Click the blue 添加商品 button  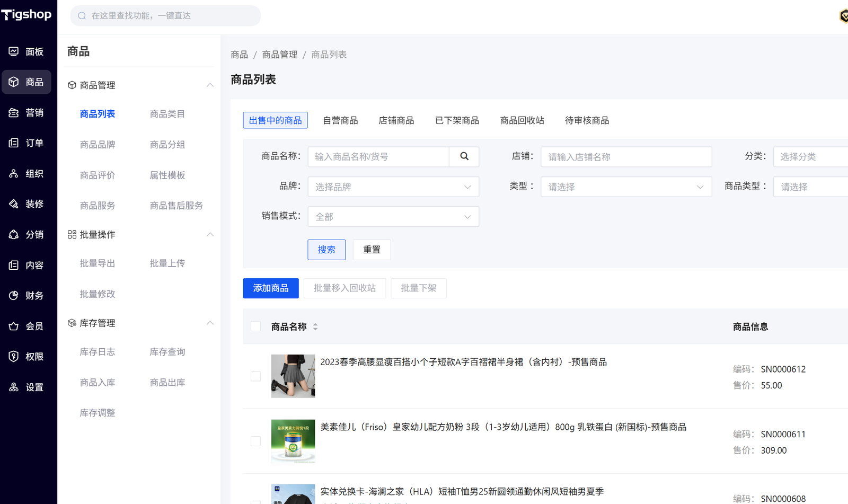(270, 288)
